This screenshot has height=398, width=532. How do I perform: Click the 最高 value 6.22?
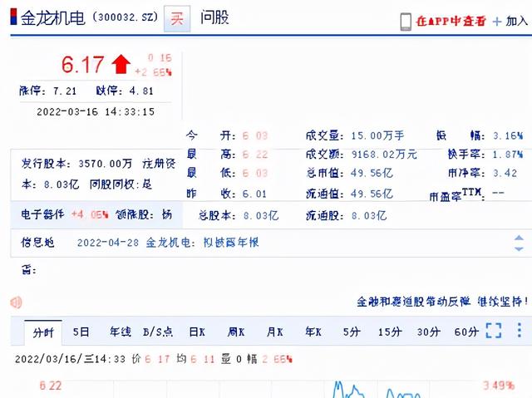coord(255,155)
